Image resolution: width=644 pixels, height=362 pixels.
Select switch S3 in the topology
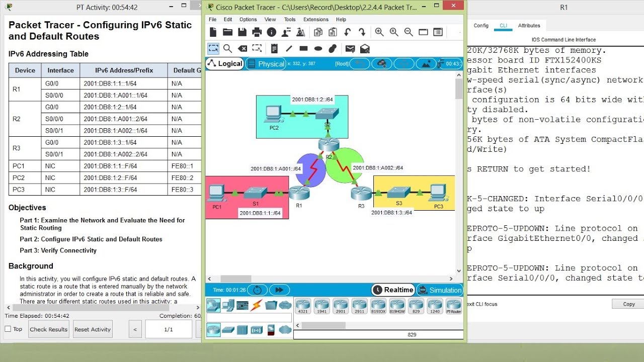[399, 192]
